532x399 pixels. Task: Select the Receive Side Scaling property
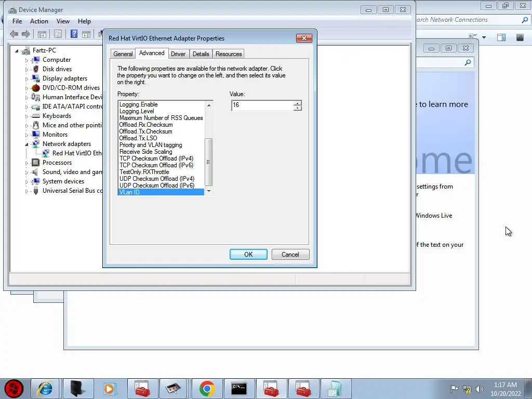[x=145, y=152]
